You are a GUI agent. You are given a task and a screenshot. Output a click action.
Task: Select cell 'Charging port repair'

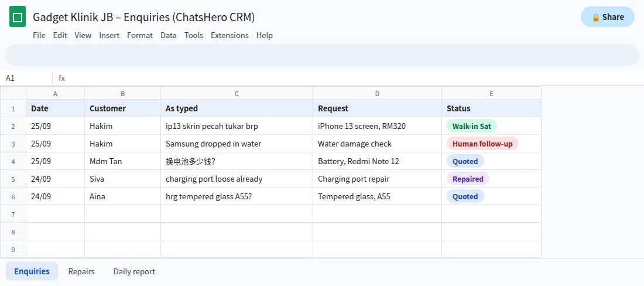pyautogui.click(x=378, y=179)
